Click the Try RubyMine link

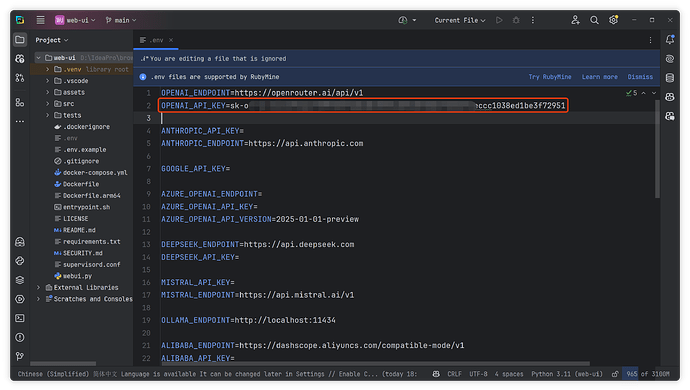point(550,77)
